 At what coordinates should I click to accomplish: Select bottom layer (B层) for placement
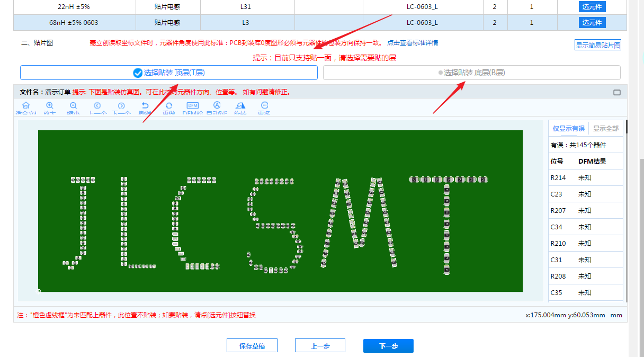tap(471, 73)
